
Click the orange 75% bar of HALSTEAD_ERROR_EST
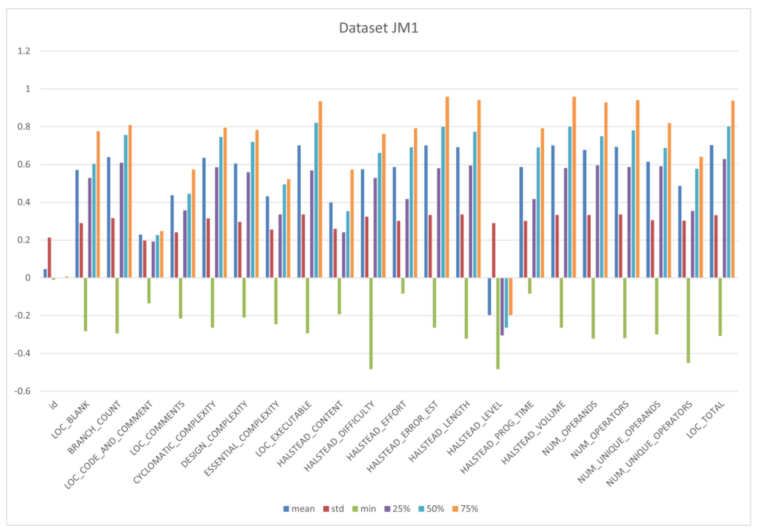(447, 187)
